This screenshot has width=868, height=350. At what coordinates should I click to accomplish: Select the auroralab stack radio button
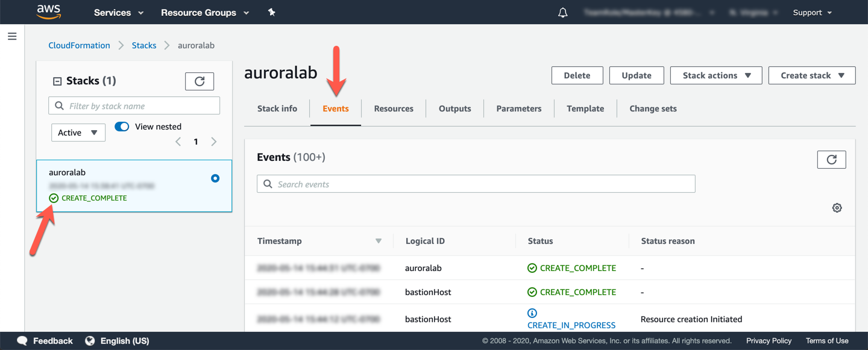[x=215, y=178]
